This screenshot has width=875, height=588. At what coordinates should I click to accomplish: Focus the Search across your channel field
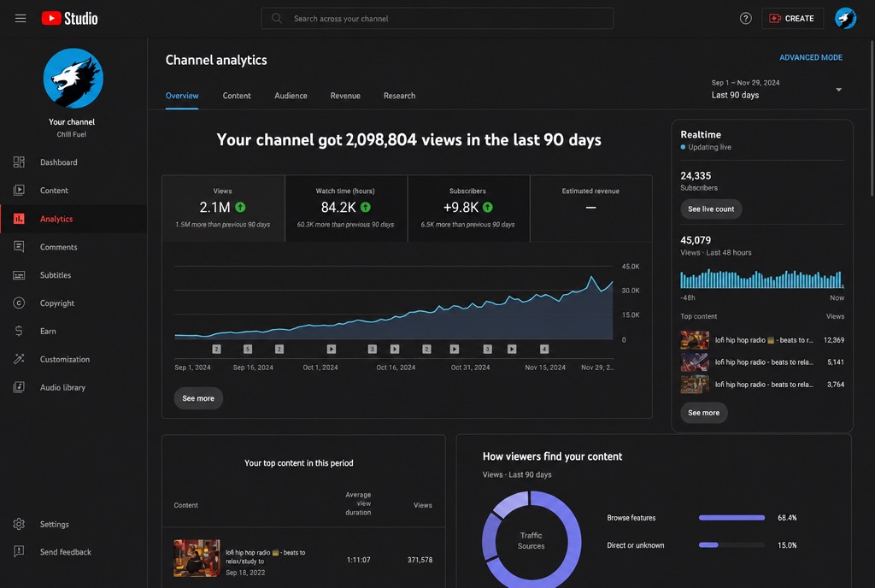tap(437, 19)
